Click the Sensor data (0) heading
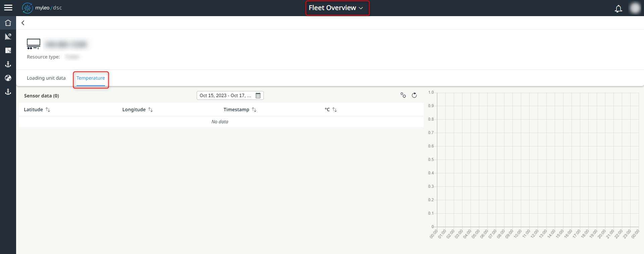The height and width of the screenshot is (254, 644). (42, 96)
